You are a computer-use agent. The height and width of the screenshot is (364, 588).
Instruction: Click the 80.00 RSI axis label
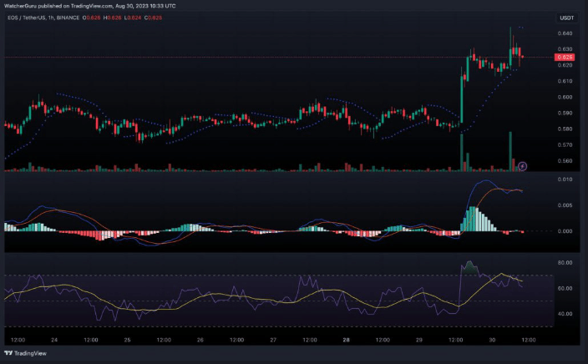tap(565, 263)
